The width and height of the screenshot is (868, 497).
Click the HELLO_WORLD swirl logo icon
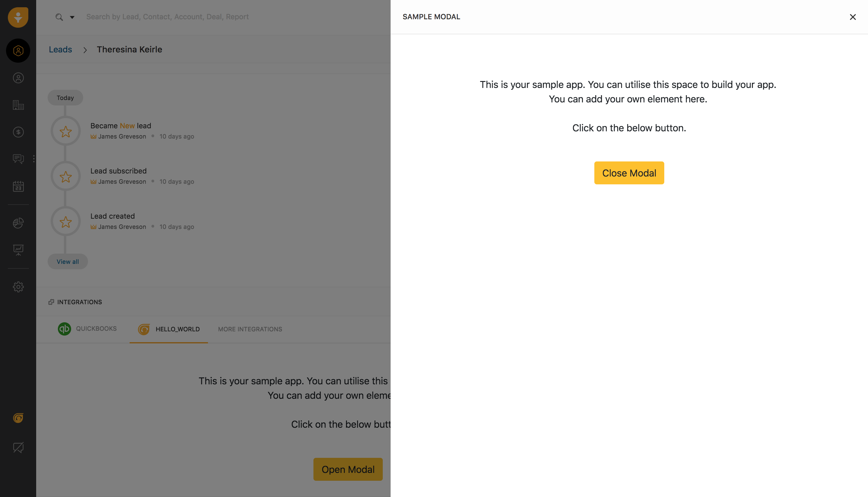coord(144,329)
